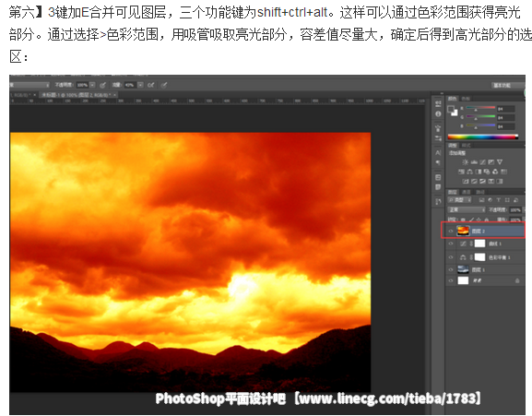The image size is (532, 416).
Task: Add a Hue/Saturation adjustment layer
Action: pos(461,172)
